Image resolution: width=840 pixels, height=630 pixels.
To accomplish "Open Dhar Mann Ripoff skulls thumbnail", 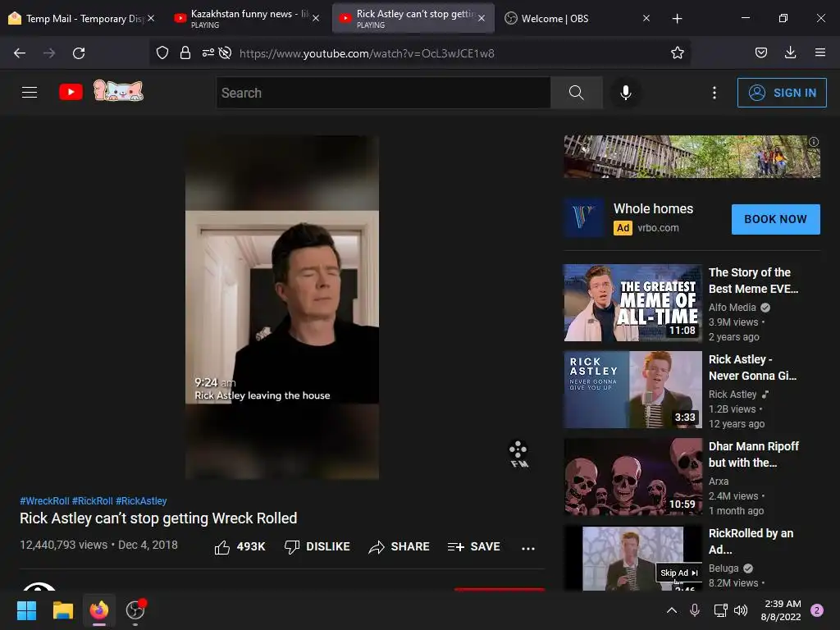I will point(632,477).
